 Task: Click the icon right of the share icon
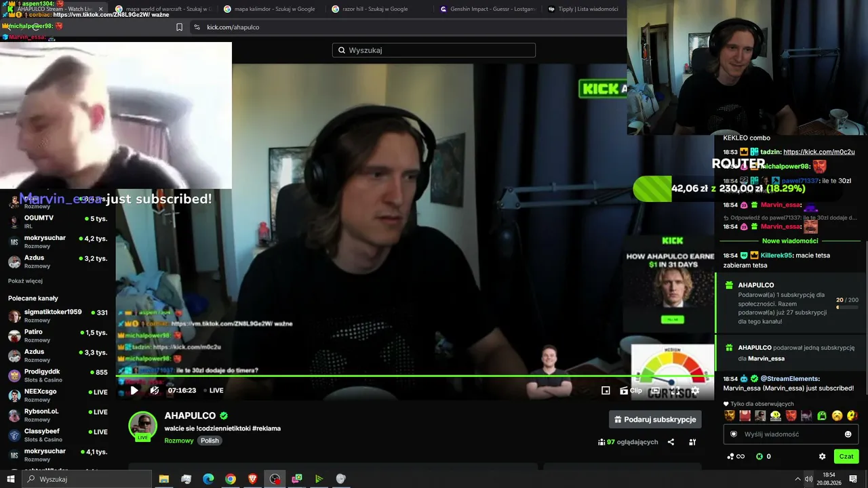pos(692,442)
